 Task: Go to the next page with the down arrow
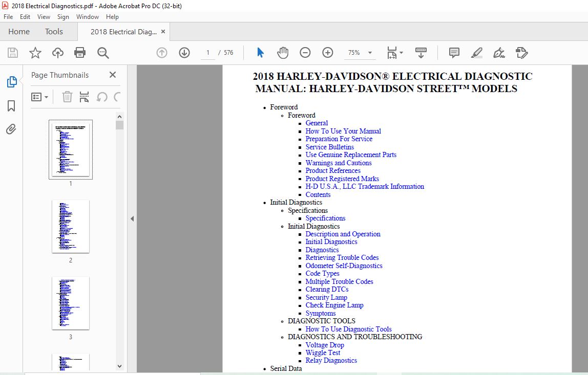tap(184, 53)
